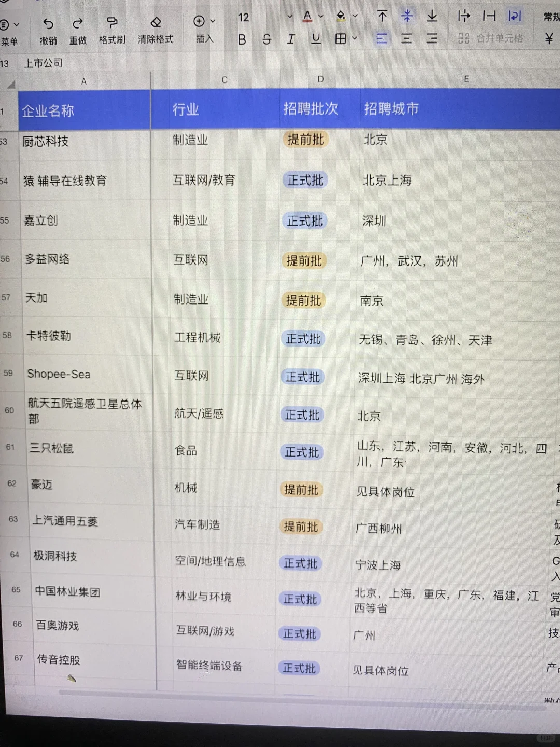
Task: Click the 航天五院遥感卫星总体部 cell
Action: tap(89, 411)
